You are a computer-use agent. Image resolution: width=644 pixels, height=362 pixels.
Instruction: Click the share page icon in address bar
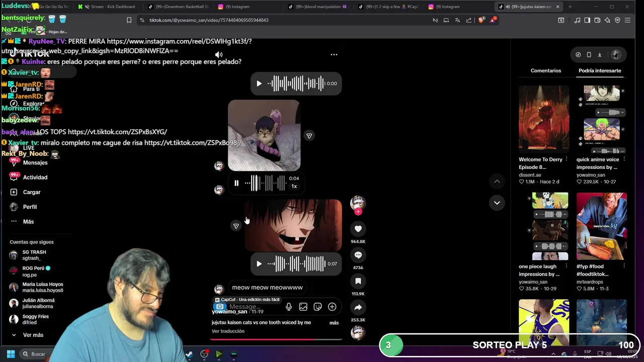click(469, 20)
